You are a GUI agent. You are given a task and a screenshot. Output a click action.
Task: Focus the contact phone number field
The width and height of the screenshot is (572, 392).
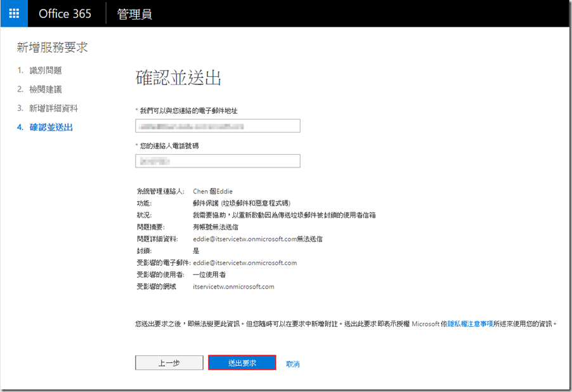(218, 161)
